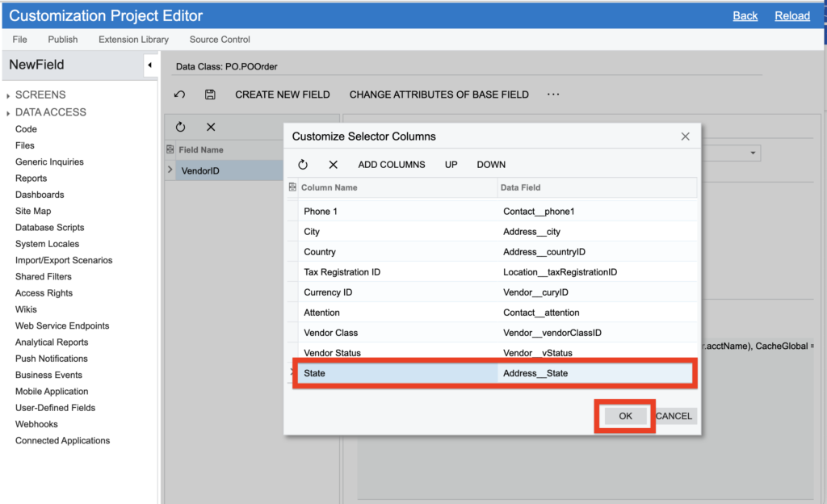Viewport: 827px width, 504px height.
Task: Click the undo icon in the main toolbar
Action: click(x=179, y=94)
